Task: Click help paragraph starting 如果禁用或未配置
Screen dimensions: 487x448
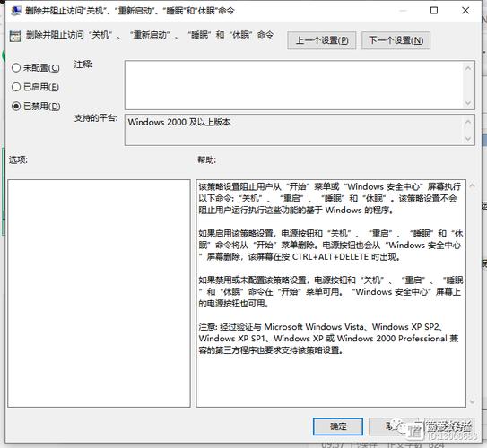Action: (330, 292)
